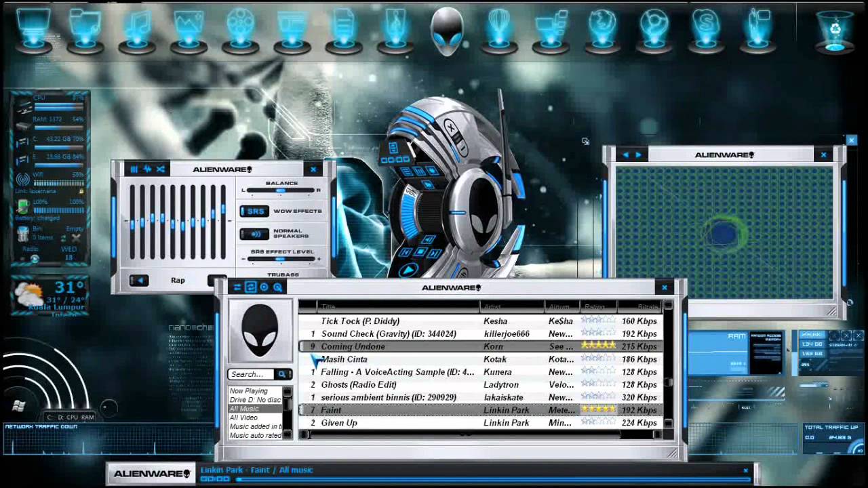
Task: Click the alien album art thumbnail
Action: click(260, 330)
